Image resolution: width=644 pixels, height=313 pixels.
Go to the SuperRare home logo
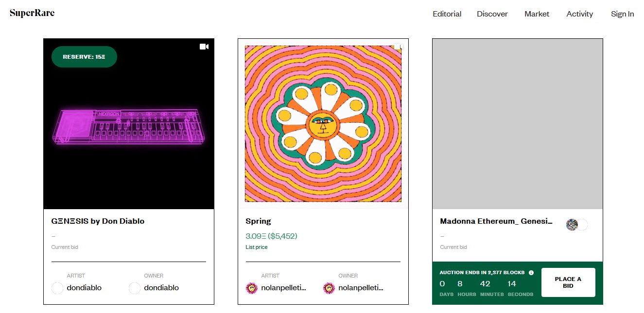pyautogui.click(x=32, y=13)
